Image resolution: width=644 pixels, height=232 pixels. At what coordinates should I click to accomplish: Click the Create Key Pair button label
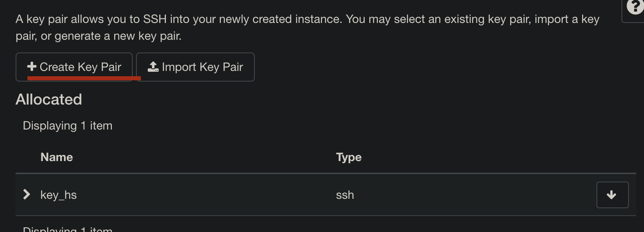80,67
